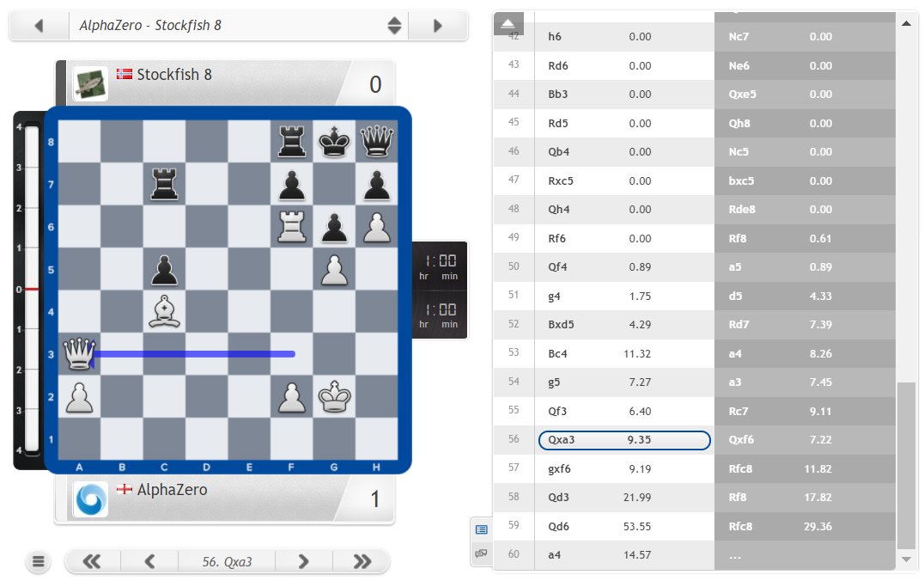This screenshot has height=581, width=924.
Task: Select the black pawn on h7
Action: click(376, 184)
